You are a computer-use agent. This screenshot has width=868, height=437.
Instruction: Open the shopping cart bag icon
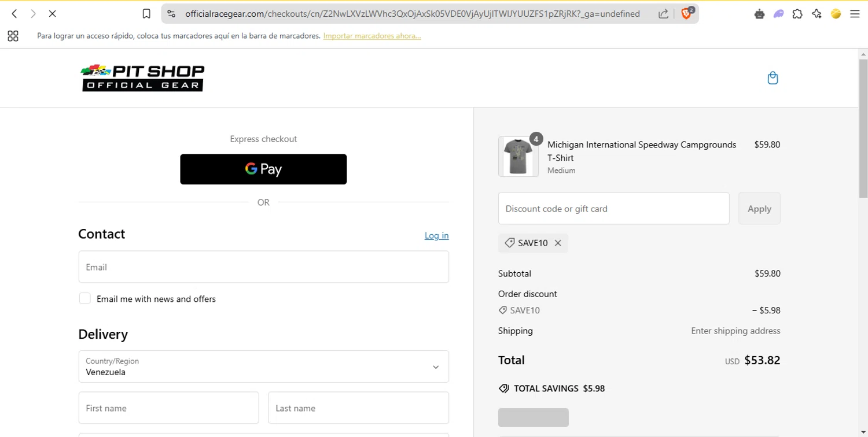pyautogui.click(x=773, y=78)
